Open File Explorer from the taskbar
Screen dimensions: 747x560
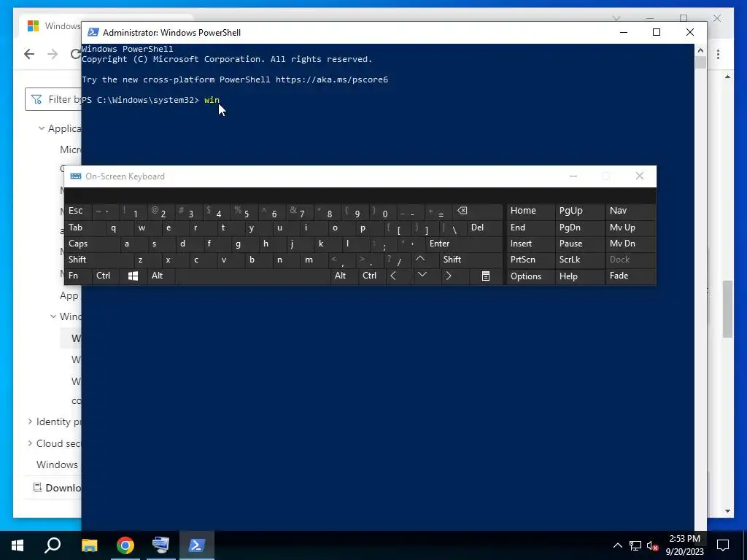coord(89,545)
